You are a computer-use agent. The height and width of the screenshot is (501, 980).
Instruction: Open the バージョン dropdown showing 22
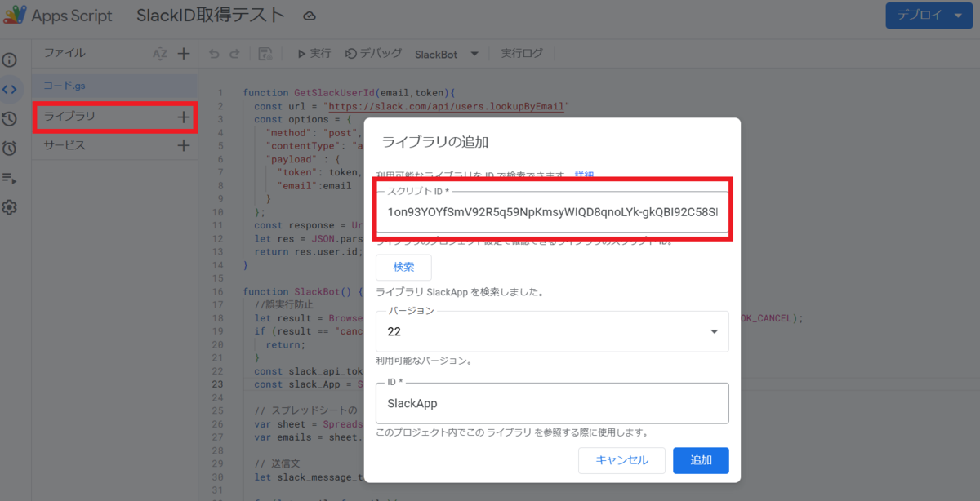(x=552, y=331)
